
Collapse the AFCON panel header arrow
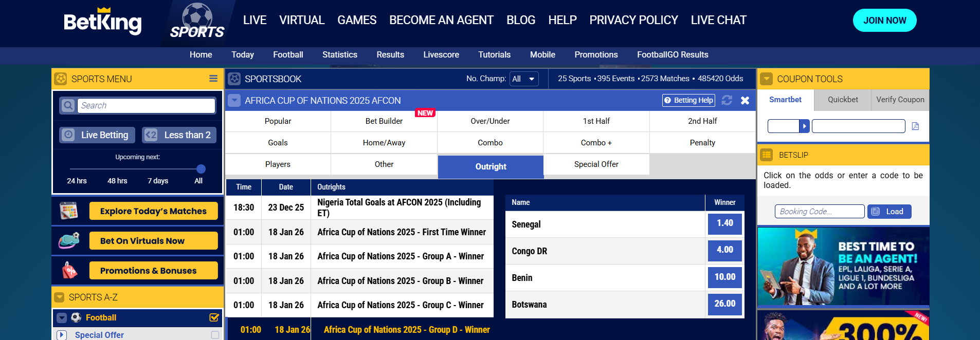(234, 100)
